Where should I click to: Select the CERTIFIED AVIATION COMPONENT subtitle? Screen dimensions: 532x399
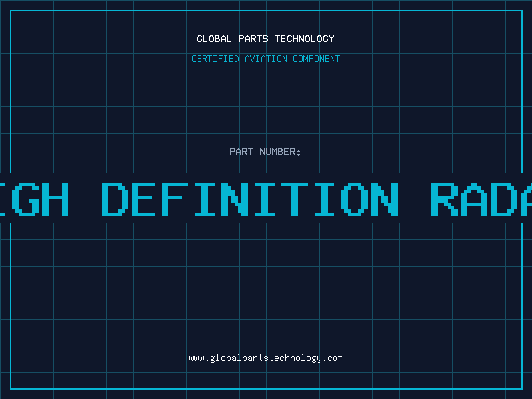(265, 59)
